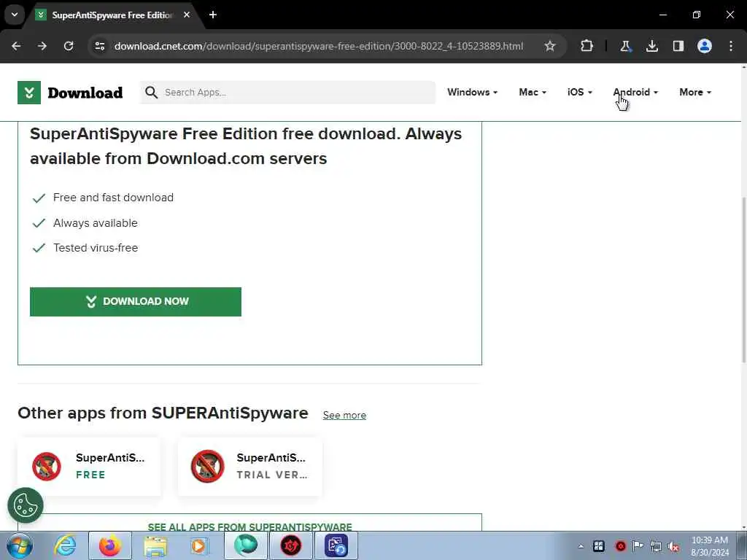Launch Firefox from taskbar
The image size is (747, 560).
coord(110,545)
